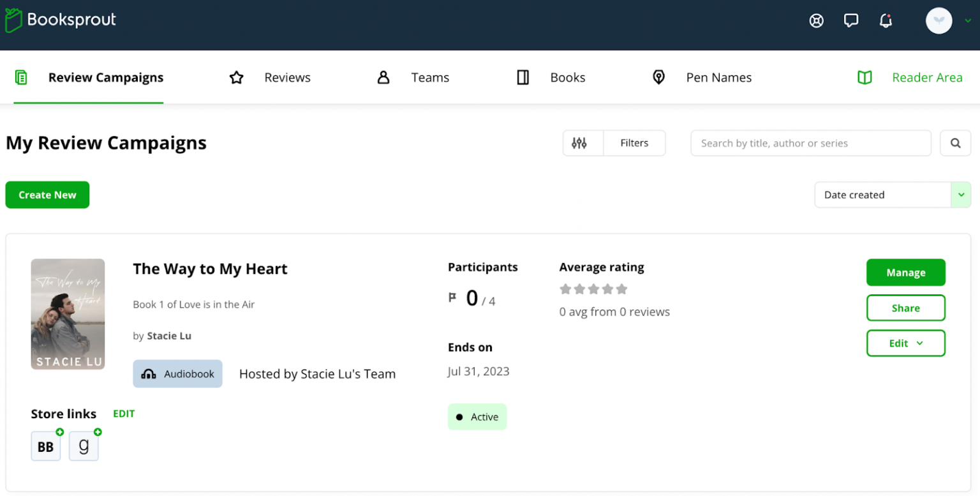980x496 pixels.
Task: Click the Active status badge
Action: click(477, 416)
